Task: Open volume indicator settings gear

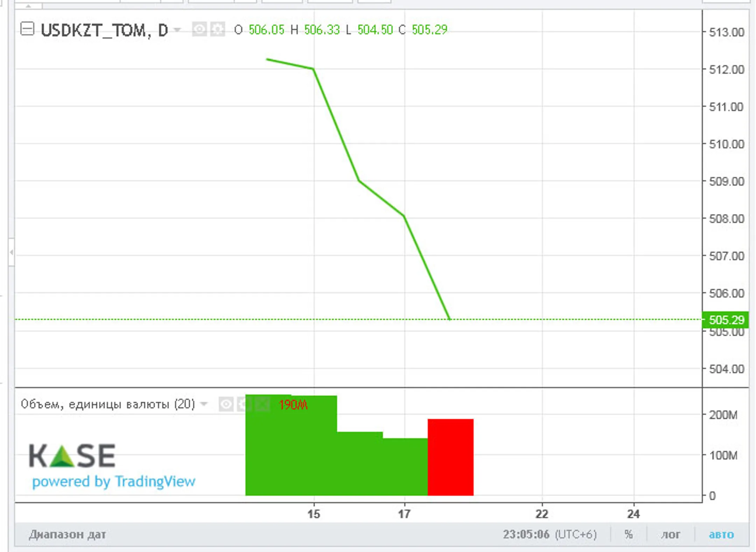Action: (244, 404)
